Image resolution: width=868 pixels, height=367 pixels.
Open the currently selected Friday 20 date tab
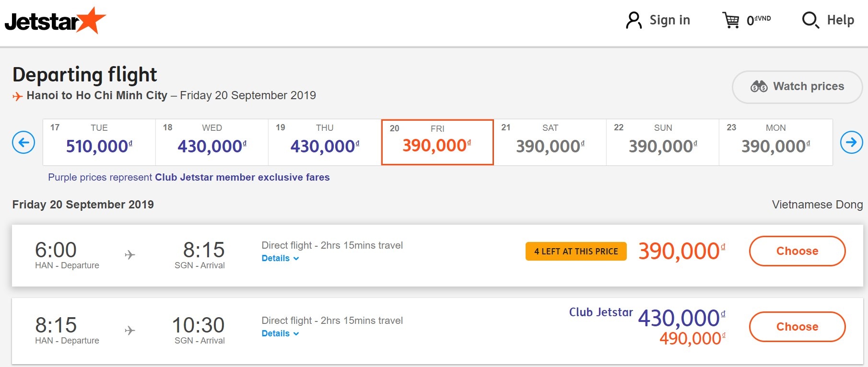coord(436,142)
